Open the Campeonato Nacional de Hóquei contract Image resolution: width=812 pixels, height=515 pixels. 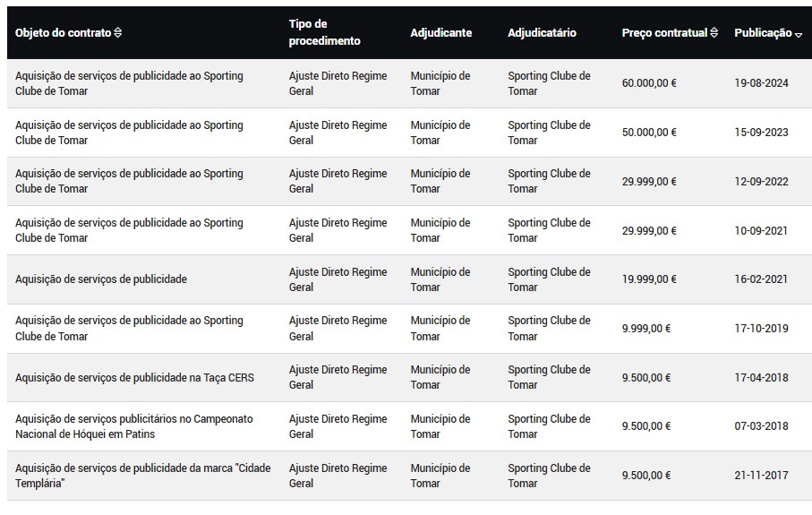click(410, 426)
